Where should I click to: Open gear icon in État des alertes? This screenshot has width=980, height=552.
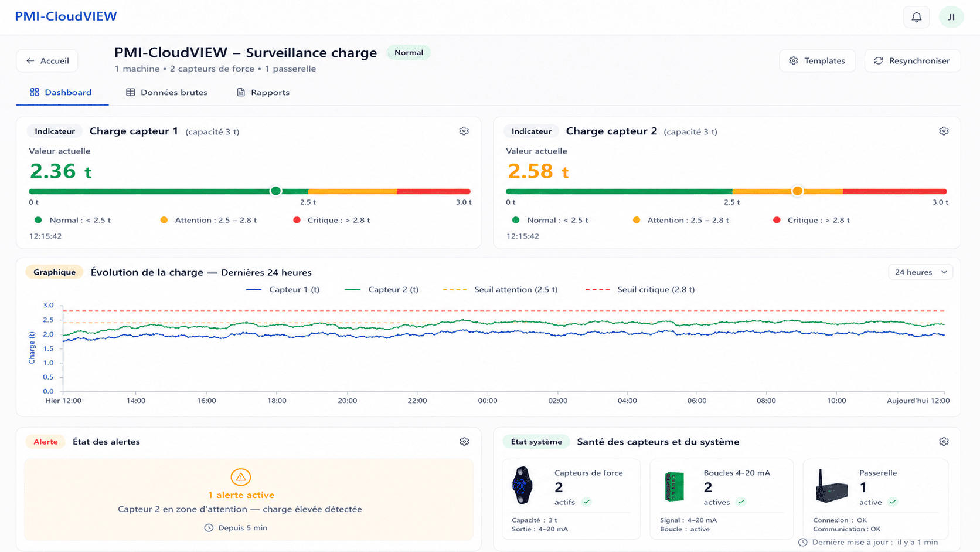[464, 441]
